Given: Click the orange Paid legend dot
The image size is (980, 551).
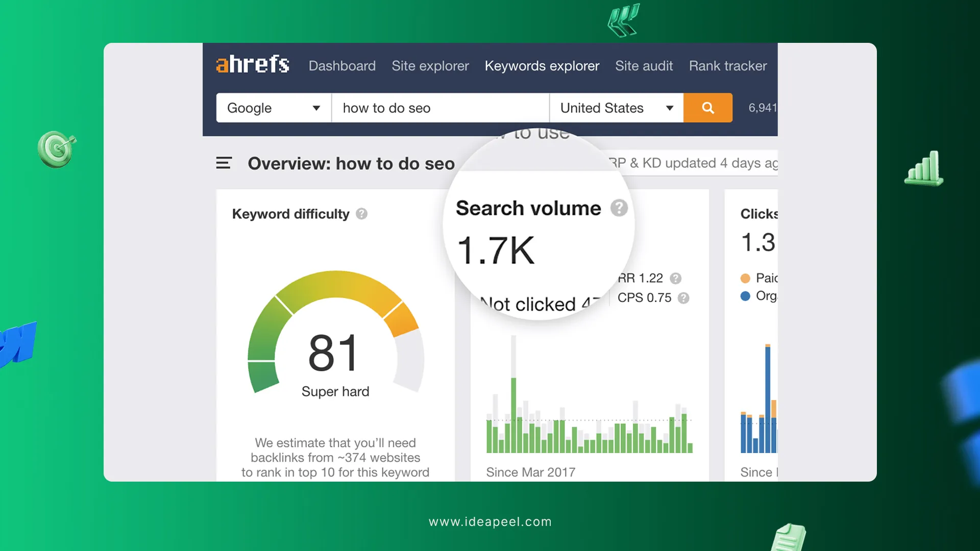Looking at the screenshot, I should pos(745,279).
